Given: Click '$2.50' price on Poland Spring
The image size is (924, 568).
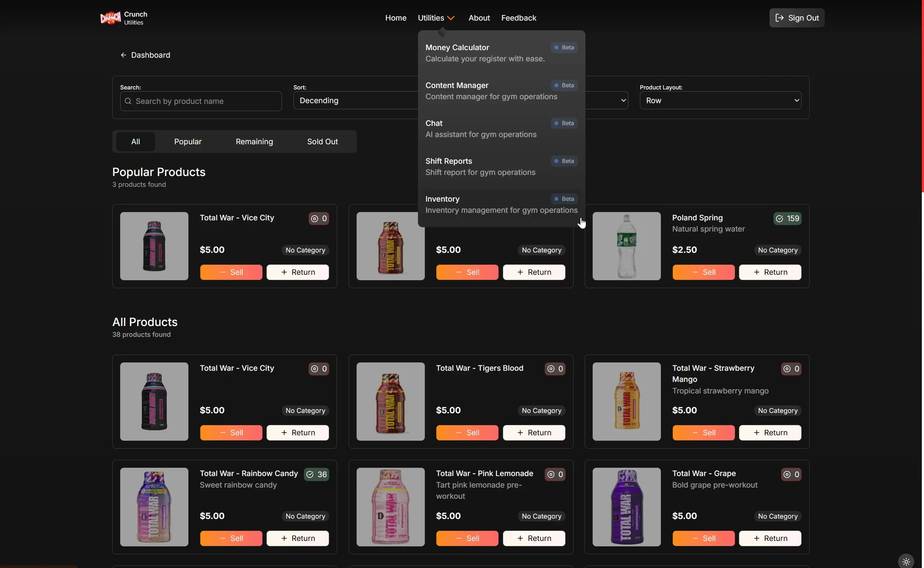Looking at the screenshot, I should pos(684,250).
